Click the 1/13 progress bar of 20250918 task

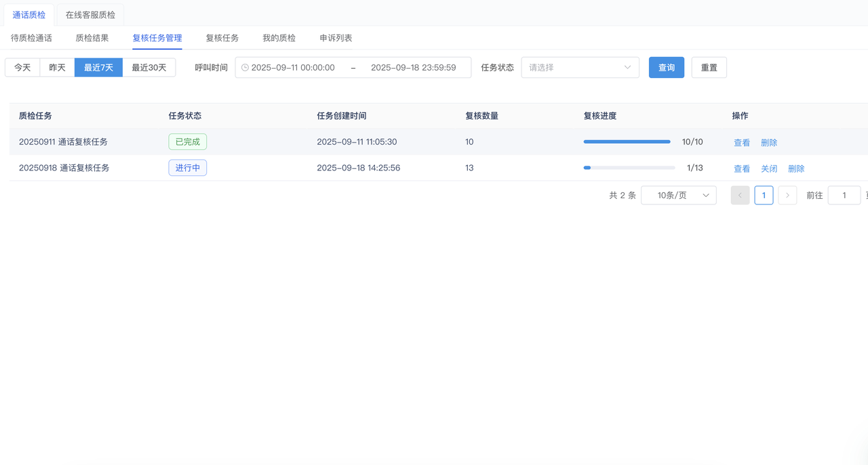coord(629,168)
